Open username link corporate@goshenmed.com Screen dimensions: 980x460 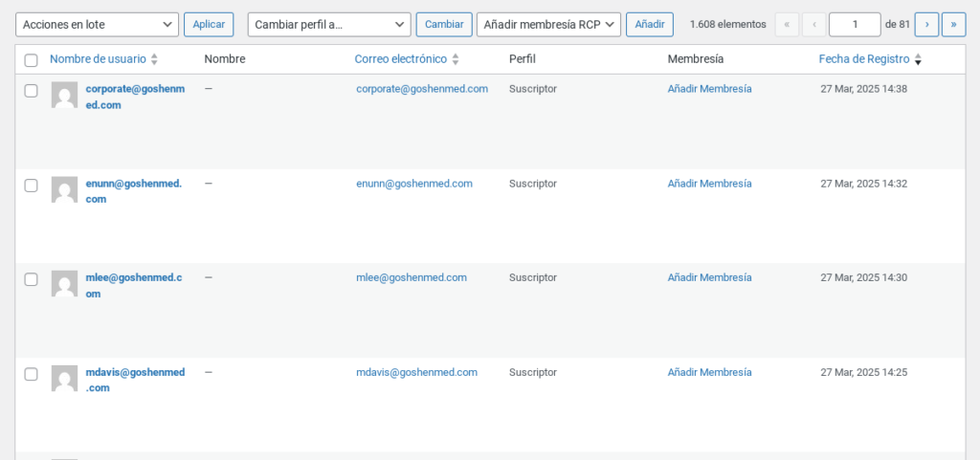(x=135, y=97)
